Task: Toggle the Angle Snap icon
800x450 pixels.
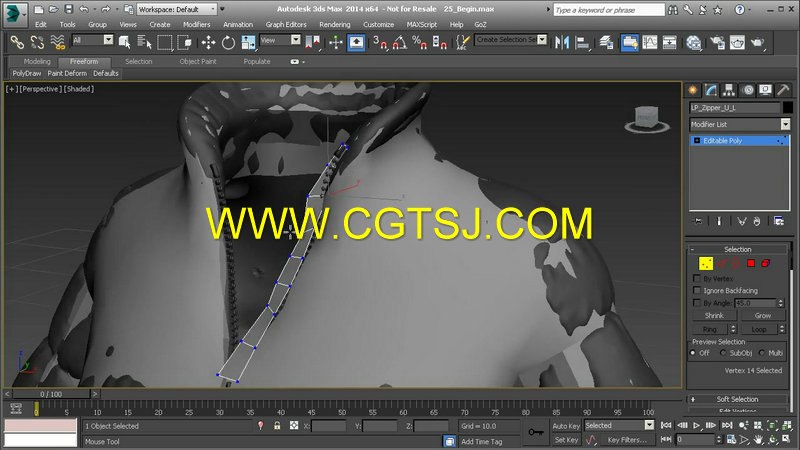Action: (399, 42)
